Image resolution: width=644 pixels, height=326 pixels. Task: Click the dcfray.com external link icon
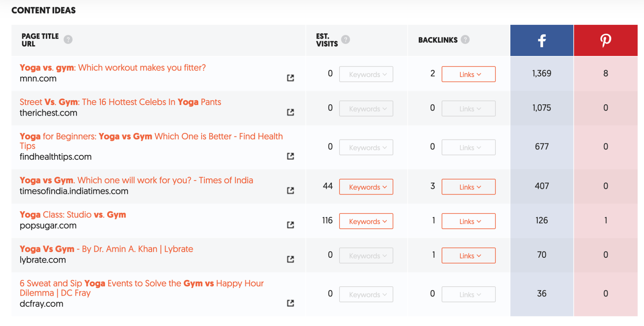tap(290, 303)
